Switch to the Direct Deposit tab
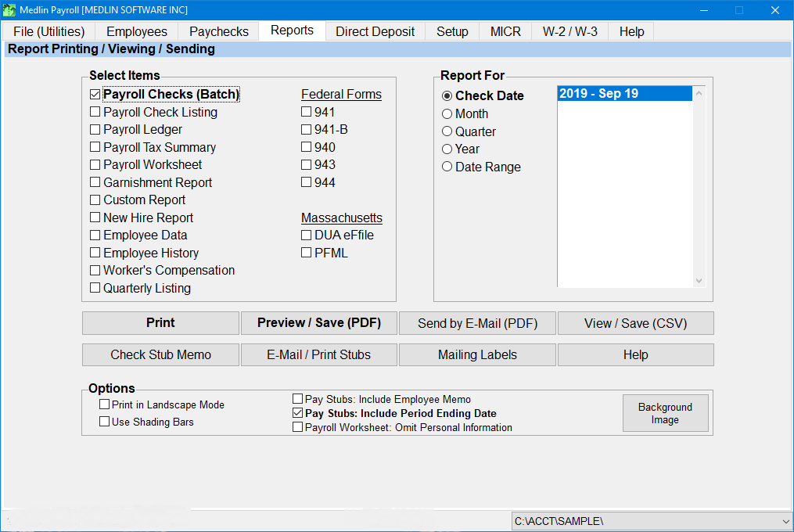 click(375, 31)
